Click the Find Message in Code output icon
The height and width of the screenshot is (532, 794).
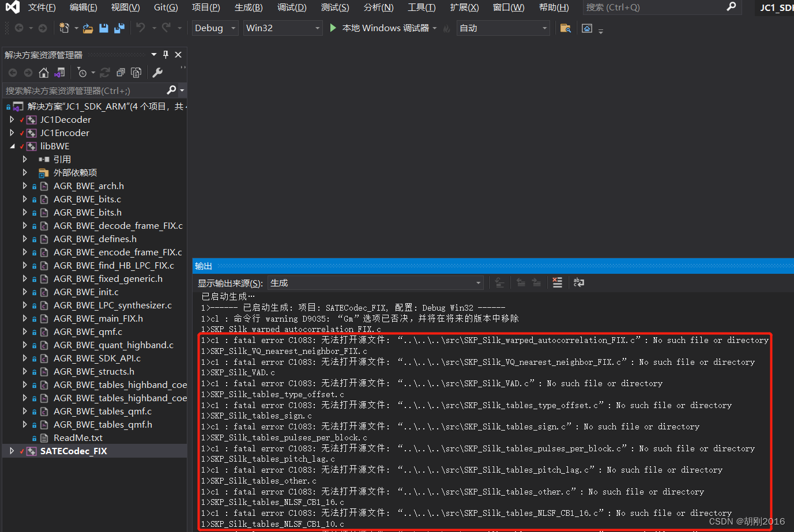(x=499, y=282)
